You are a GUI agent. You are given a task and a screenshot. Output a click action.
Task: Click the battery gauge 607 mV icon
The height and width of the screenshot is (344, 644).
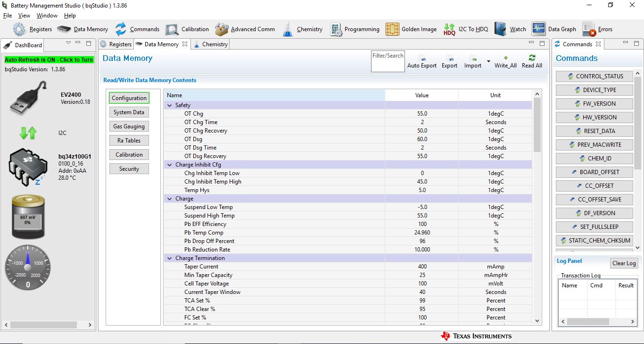pos(28,217)
